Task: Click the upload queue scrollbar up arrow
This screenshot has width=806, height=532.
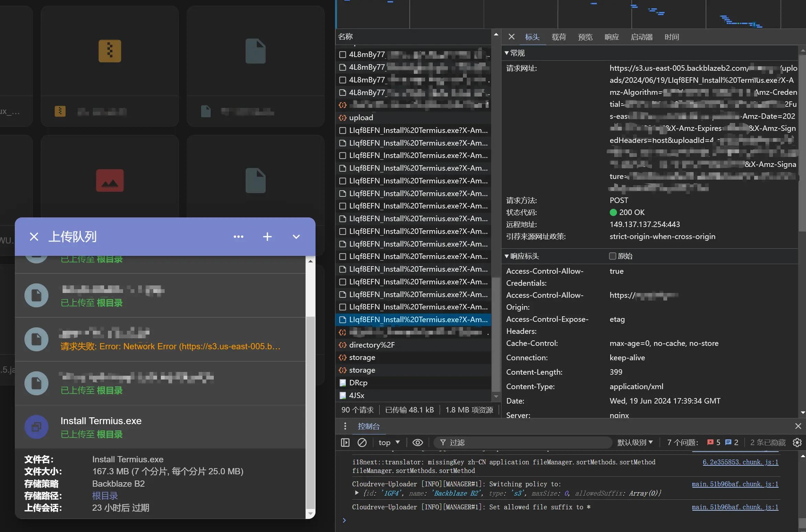Action: tap(310, 261)
